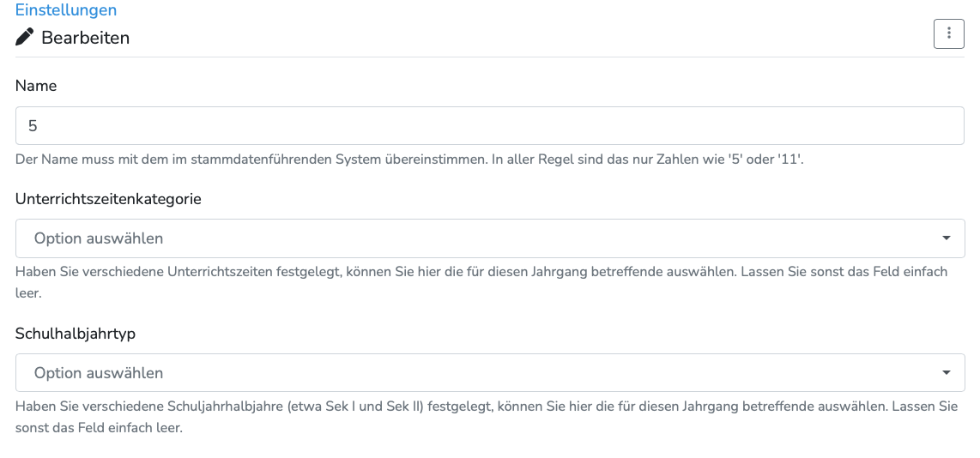
Task: Click the hint mentioning Sek I und Sek II
Action: [486, 407]
